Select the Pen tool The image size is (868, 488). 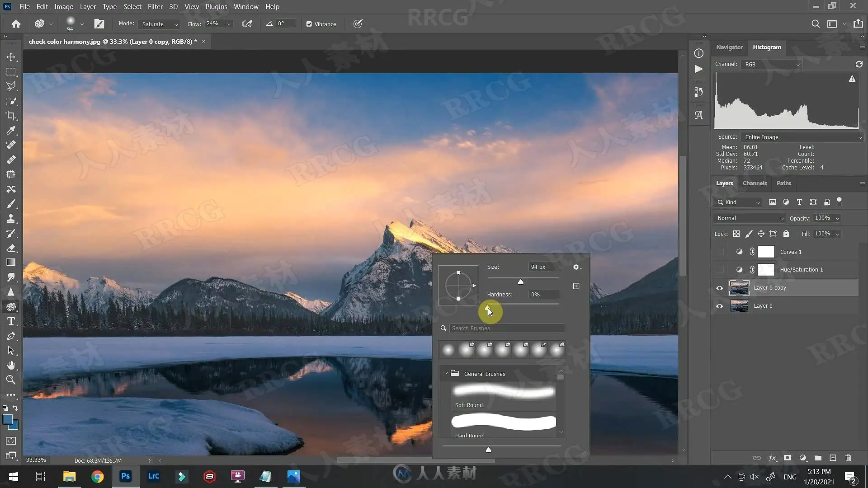point(11,336)
